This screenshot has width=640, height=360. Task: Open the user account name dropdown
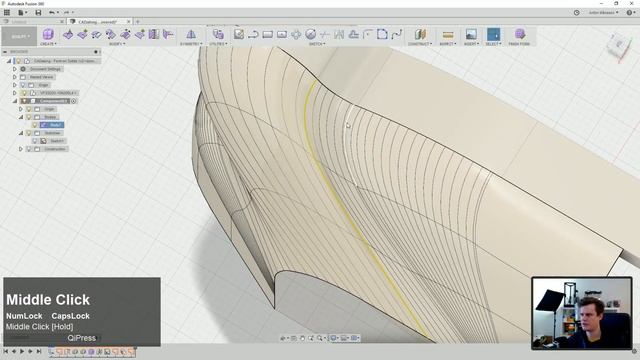(603, 13)
